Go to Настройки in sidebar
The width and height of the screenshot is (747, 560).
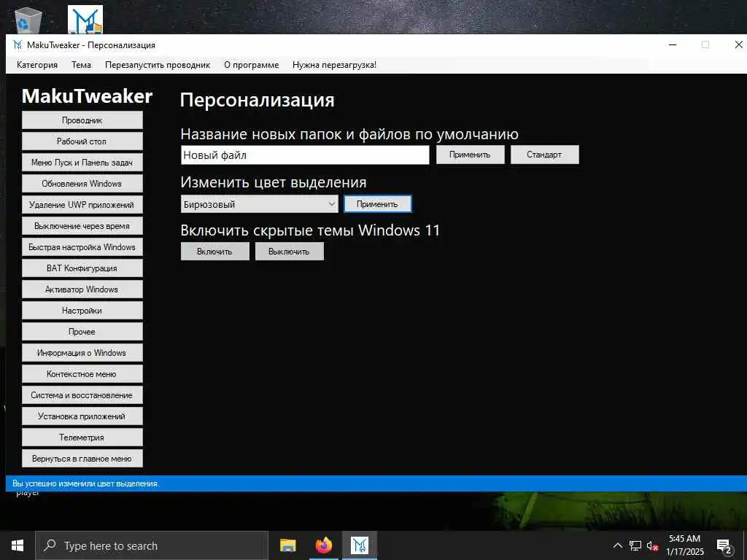(82, 311)
